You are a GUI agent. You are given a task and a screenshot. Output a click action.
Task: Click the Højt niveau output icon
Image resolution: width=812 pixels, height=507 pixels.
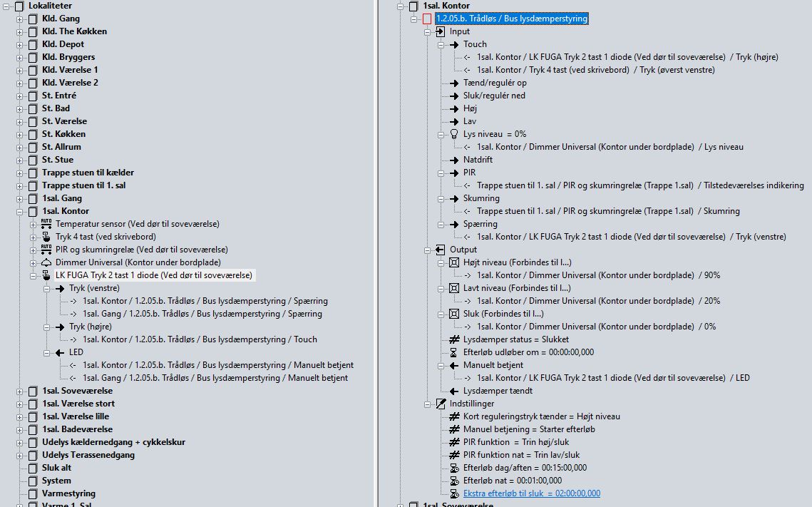point(454,262)
